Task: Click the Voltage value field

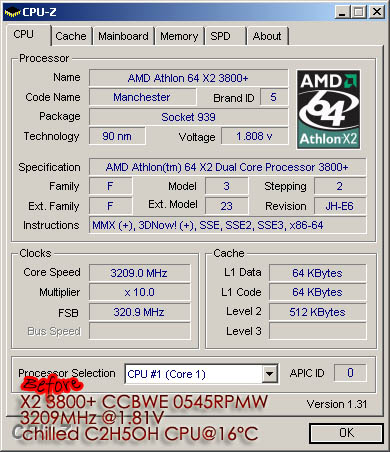Action: [254, 136]
